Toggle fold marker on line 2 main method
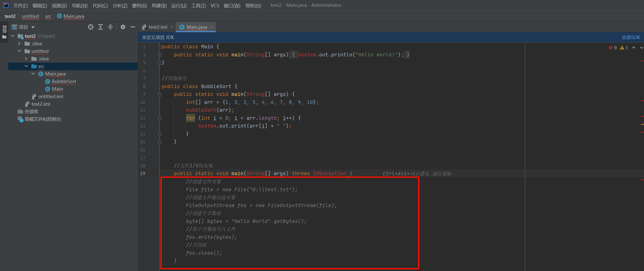The height and width of the screenshot is (271, 644). click(x=160, y=55)
